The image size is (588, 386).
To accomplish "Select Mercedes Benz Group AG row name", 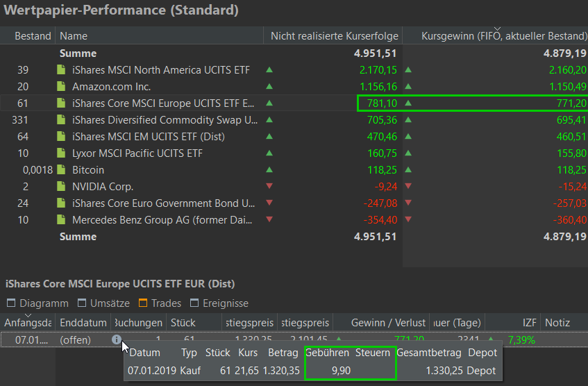I will coord(162,220).
